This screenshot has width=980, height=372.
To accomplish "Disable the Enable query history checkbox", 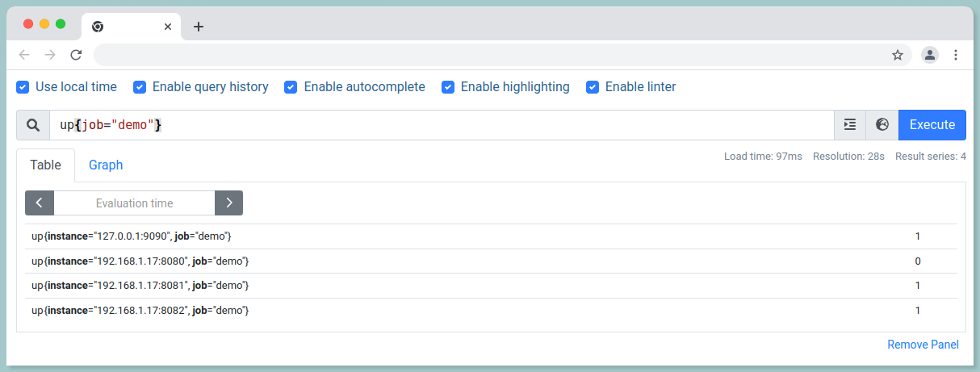I will coord(140,87).
